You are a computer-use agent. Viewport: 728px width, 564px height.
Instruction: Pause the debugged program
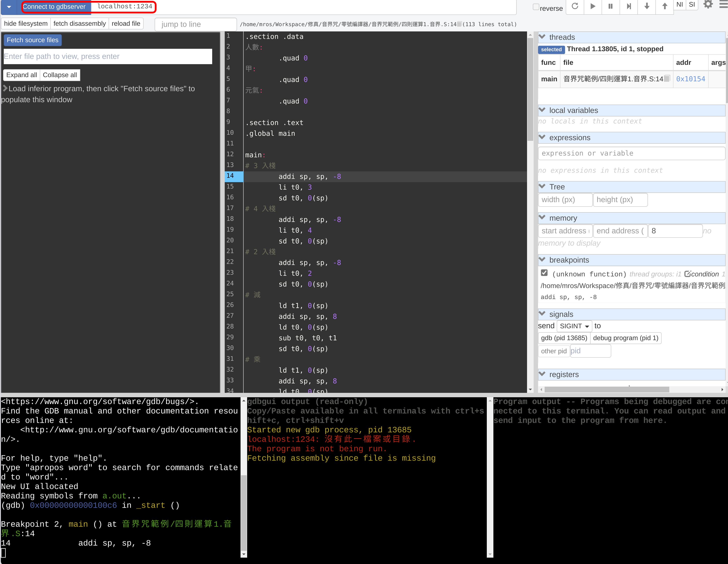coord(611,7)
